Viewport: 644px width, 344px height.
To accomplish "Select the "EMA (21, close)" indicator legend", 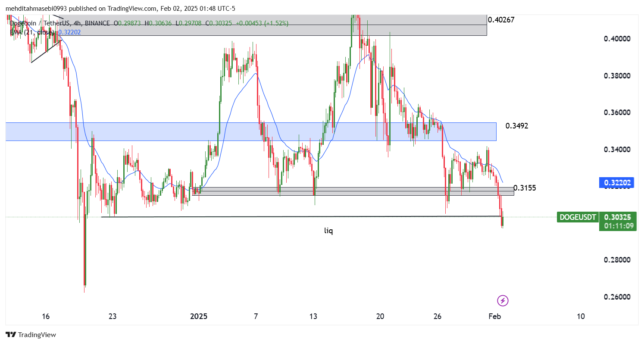I will (x=33, y=32).
